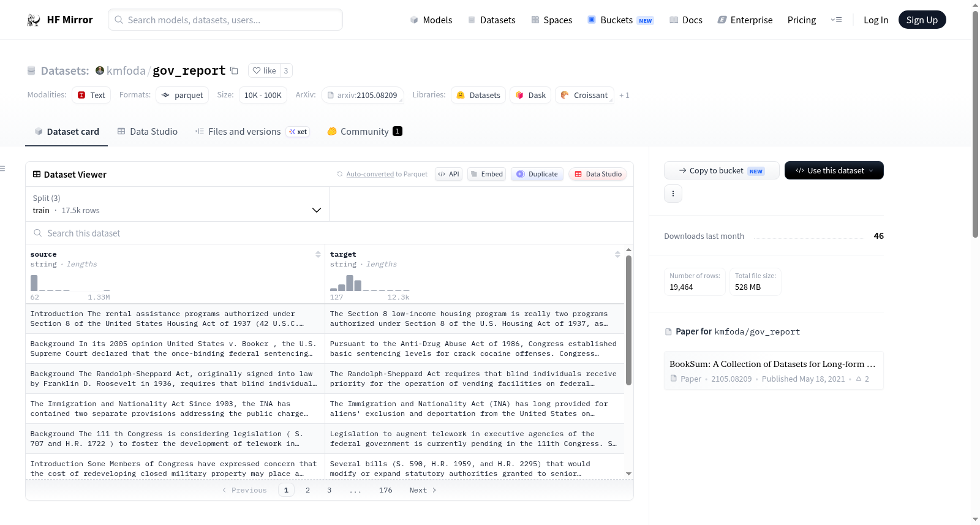This screenshot has width=980, height=525.
Task: Open the BookSum paper card
Action: pyautogui.click(x=774, y=371)
